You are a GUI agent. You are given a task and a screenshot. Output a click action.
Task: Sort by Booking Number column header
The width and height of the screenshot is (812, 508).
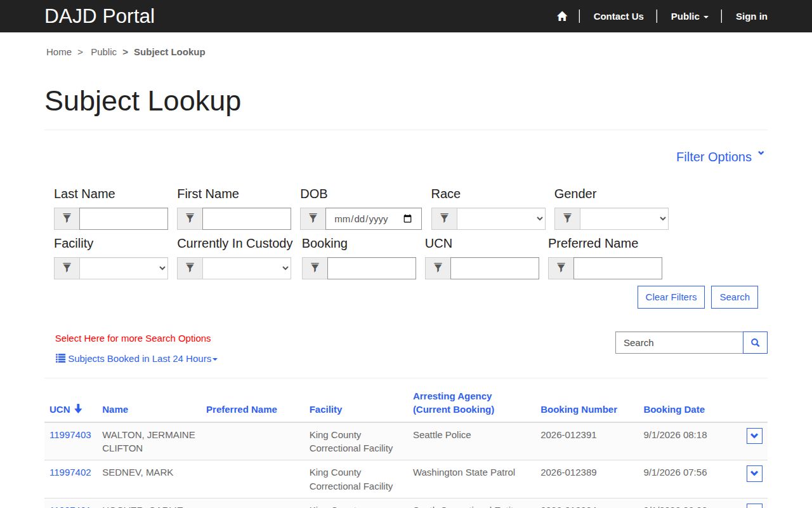(x=579, y=410)
